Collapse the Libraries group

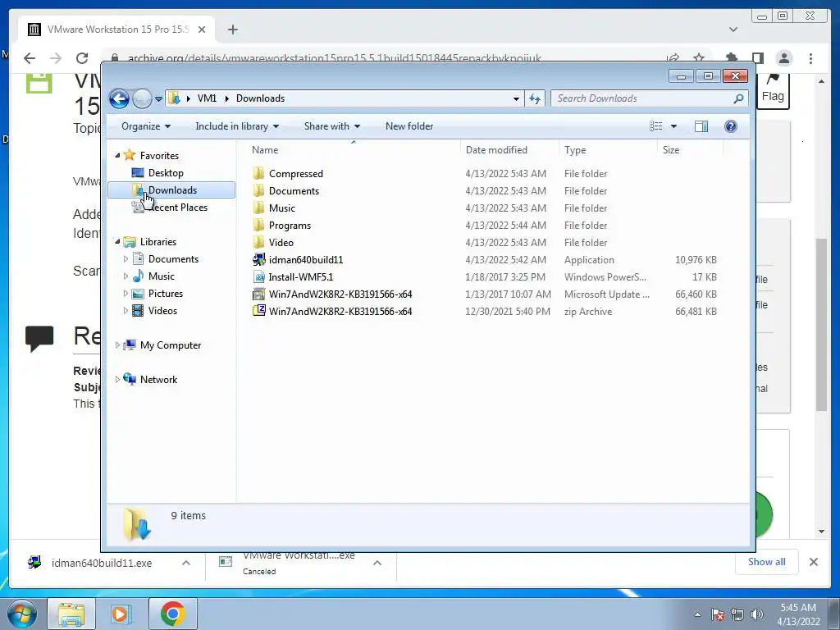pos(118,242)
